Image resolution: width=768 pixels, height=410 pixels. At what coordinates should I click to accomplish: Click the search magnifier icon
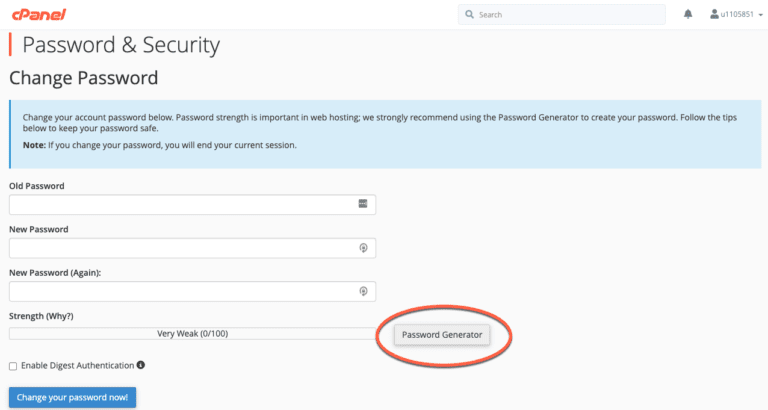tap(469, 14)
